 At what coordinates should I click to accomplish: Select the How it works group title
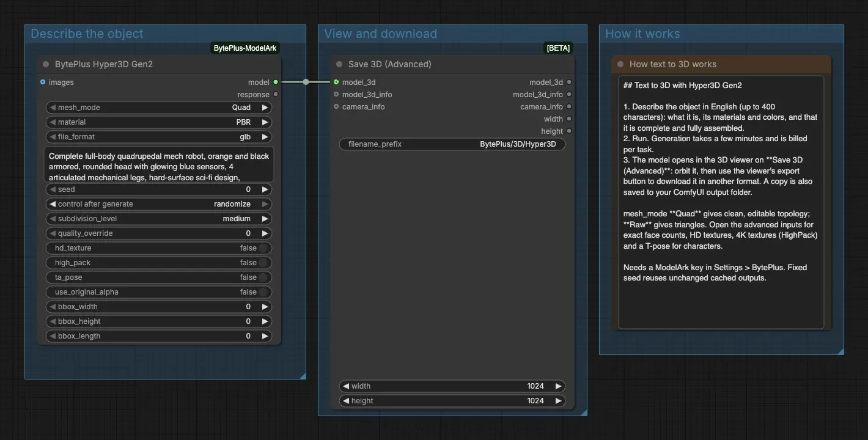[642, 34]
